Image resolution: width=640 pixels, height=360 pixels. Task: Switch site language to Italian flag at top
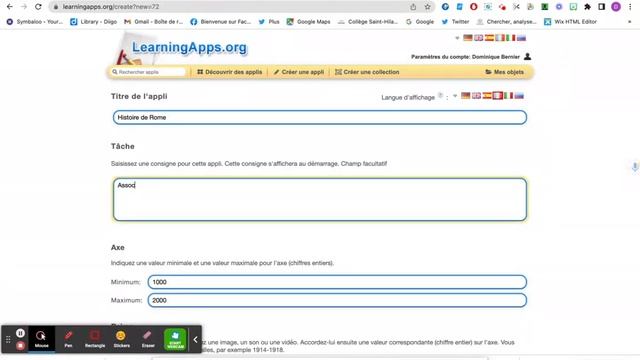pyautogui.click(x=511, y=38)
